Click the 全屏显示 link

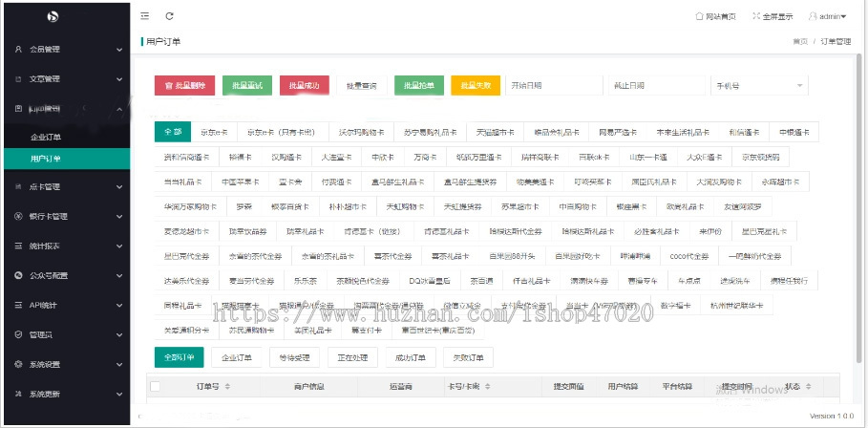tap(773, 16)
